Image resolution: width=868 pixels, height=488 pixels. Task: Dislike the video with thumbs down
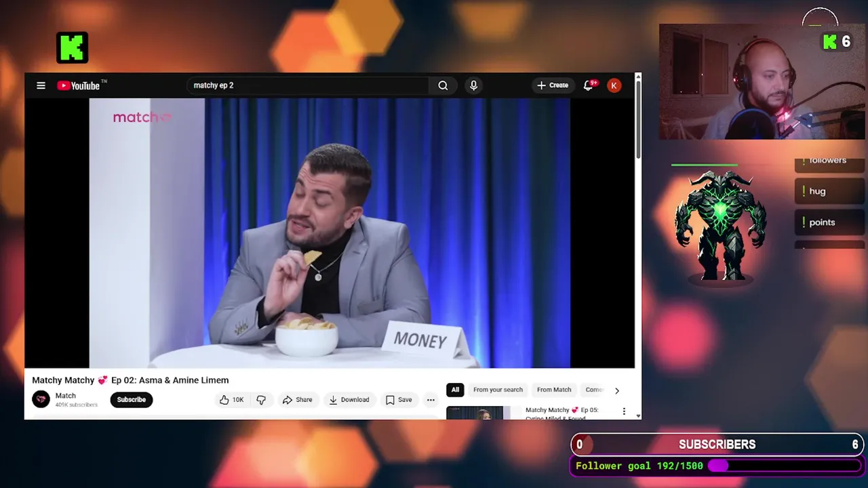click(x=261, y=400)
